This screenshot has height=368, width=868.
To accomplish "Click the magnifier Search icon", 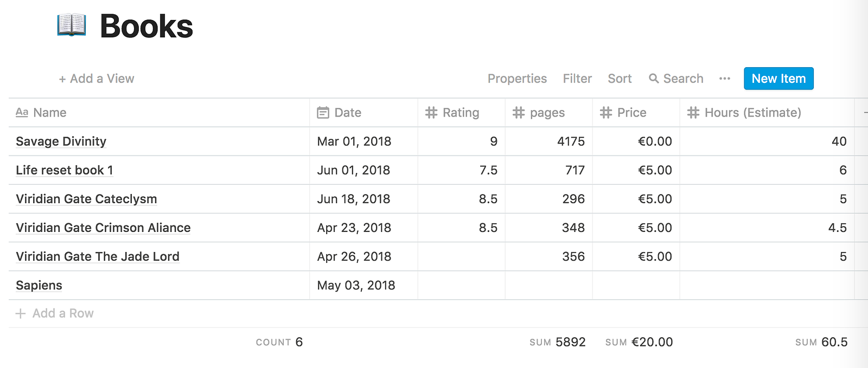I will click(654, 79).
